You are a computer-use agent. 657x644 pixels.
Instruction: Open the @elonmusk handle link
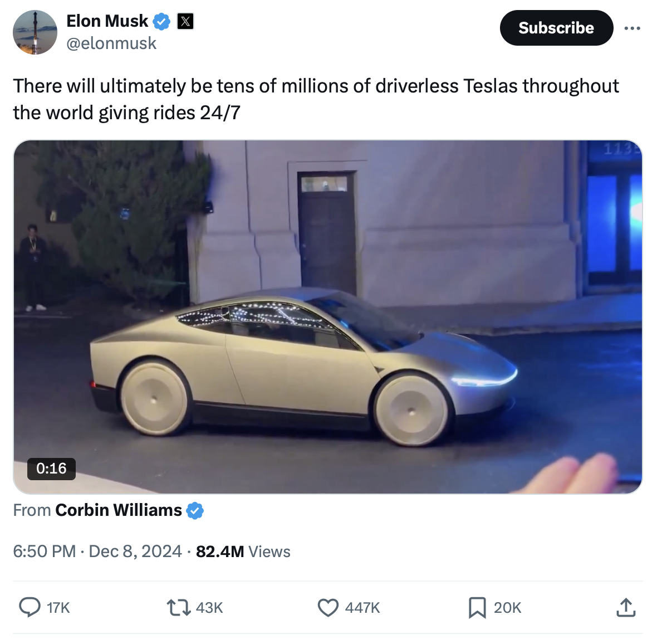coord(111,43)
